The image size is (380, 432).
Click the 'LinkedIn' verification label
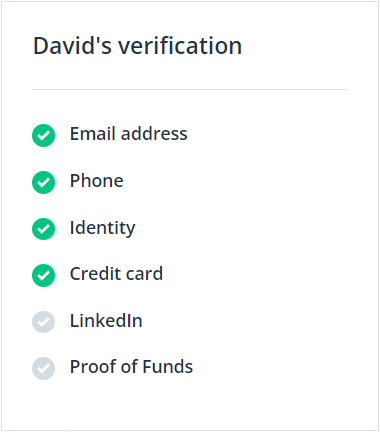point(106,320)
